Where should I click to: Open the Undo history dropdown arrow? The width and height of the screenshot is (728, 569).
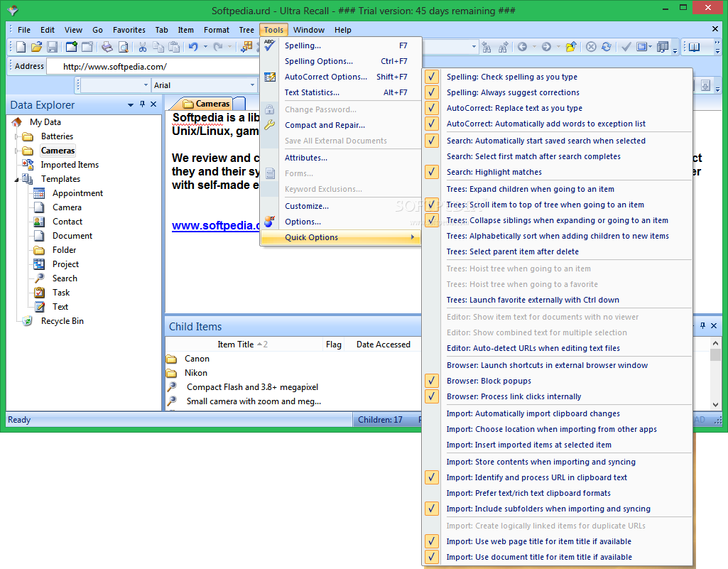tap(205, 46)
